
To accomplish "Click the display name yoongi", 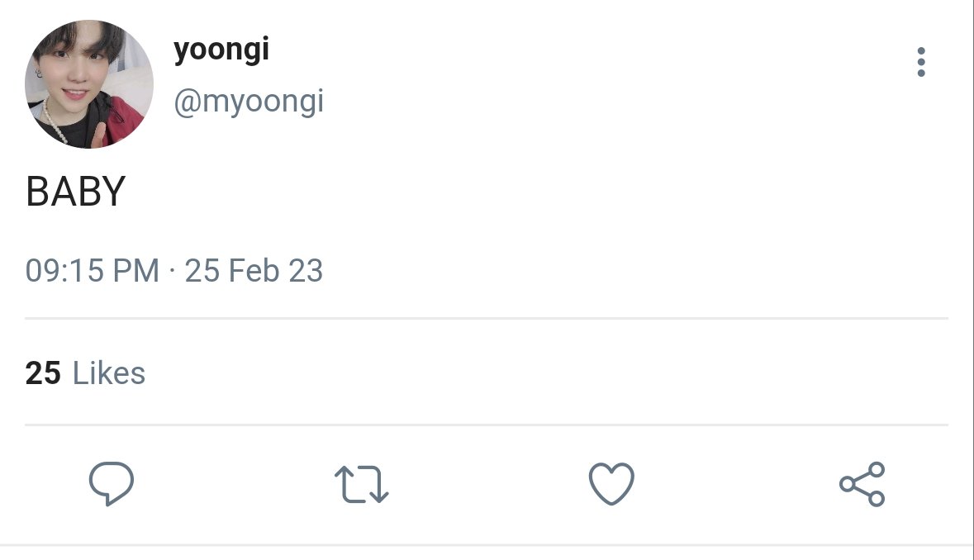I will pos(221,50).
